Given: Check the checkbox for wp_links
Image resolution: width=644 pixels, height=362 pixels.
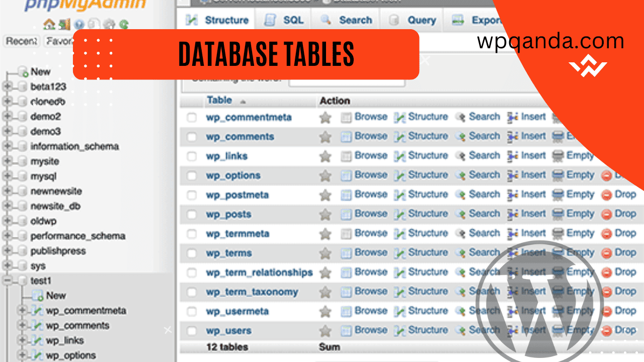Looking at the screenshot, I should click(192, 155).
